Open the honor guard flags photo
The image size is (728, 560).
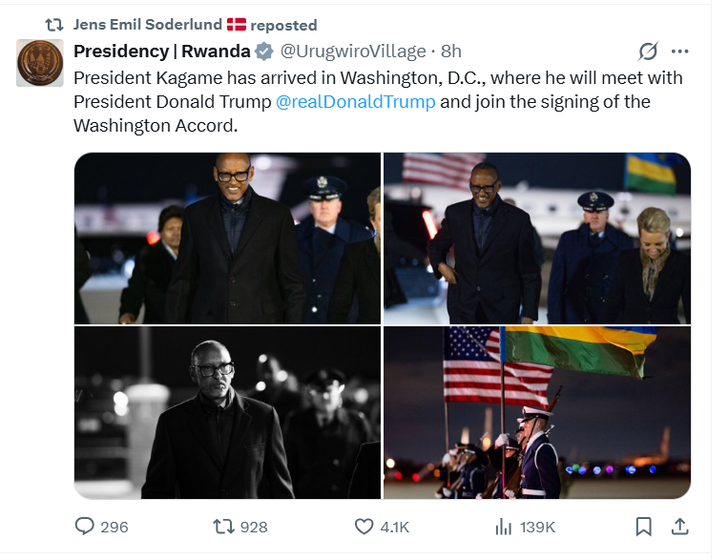tap(536, 413)
